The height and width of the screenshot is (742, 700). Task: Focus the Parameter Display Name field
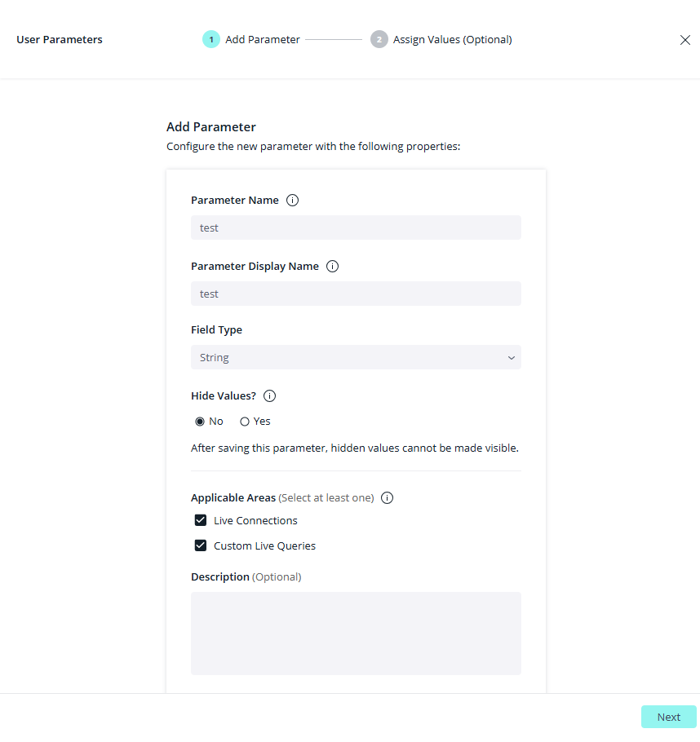(355, 294)
